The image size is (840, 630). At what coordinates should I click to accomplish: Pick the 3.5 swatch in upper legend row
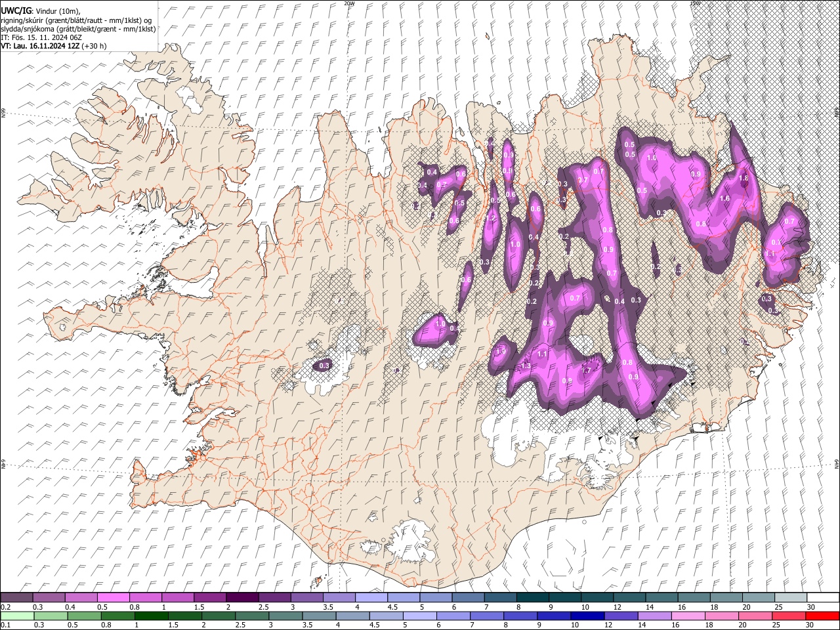click(x=339, y=597)
